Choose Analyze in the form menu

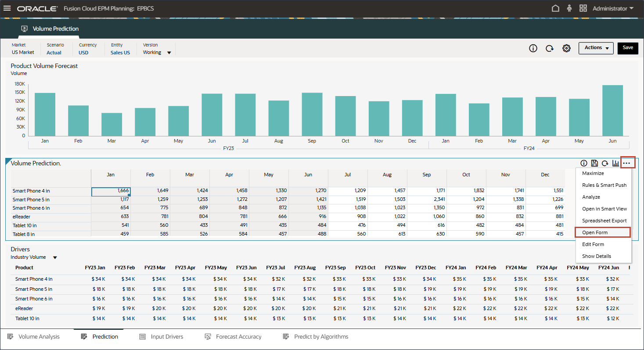(x=603, y=197)
